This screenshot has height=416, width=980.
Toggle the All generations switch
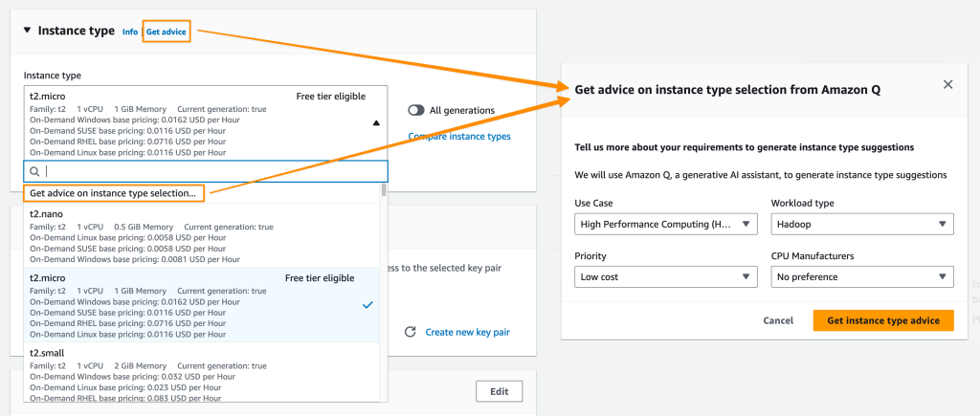click(x=416, y=110)
